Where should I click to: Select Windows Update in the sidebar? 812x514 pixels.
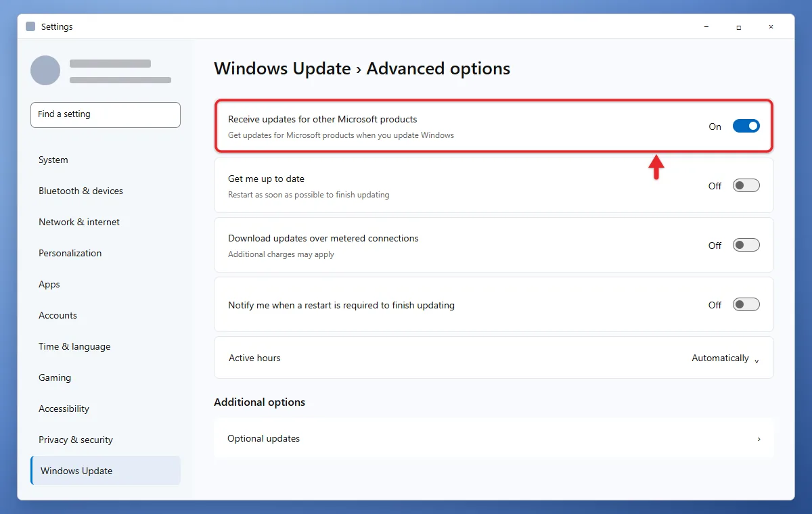point(106,471)
